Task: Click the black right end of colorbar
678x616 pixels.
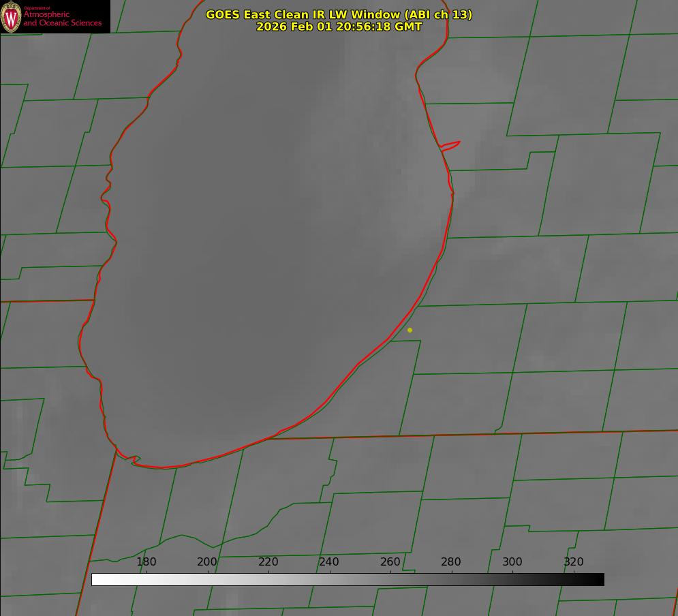Action: (600, 579)
